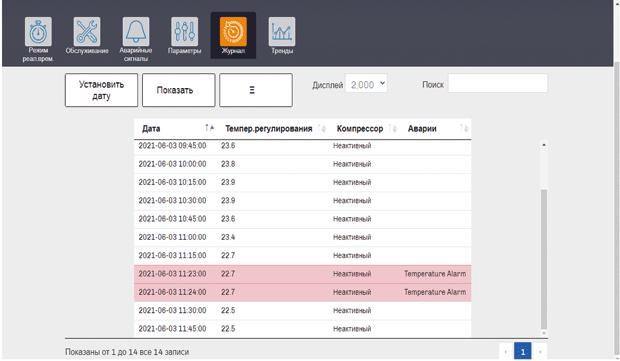Screen dimensions: 620x361
Task: Go to page 1 of pagination
Action: [x=522, y=351]
